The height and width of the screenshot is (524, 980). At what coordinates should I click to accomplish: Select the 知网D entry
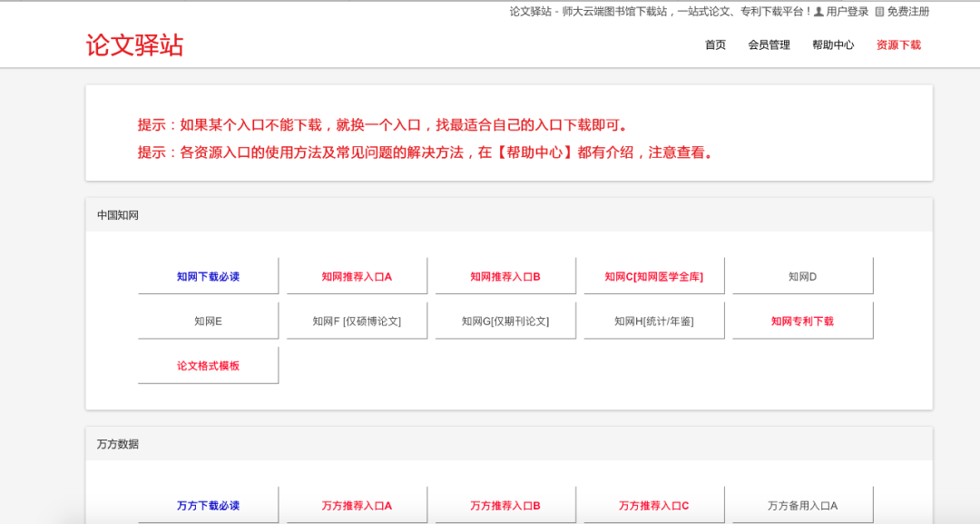803,276
